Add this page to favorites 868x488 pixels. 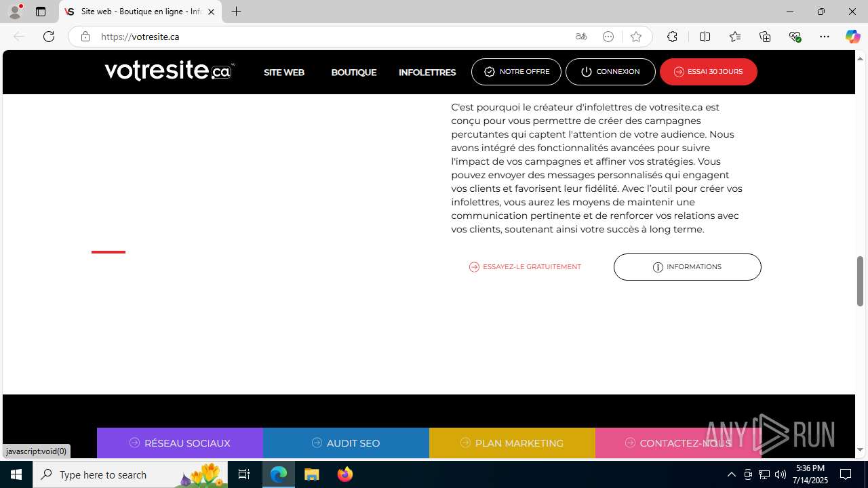(635, 37)
